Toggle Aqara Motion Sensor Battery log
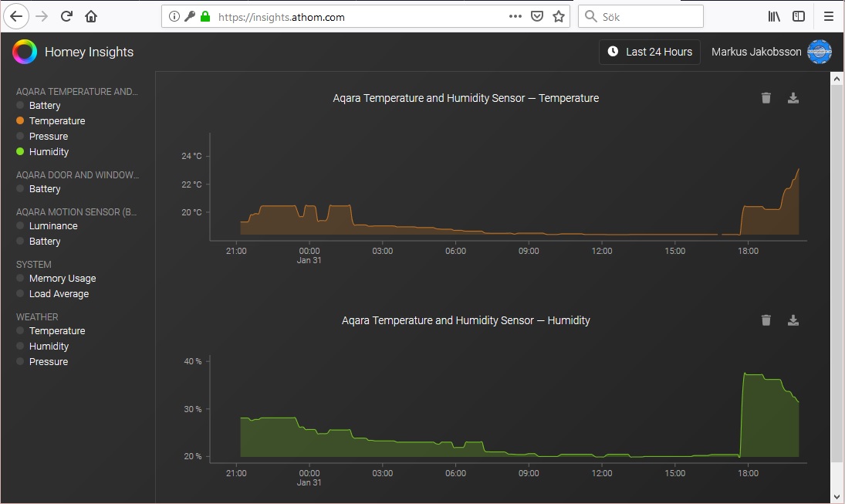The width and height of the screenshot is (845, 504). [45, 242]
